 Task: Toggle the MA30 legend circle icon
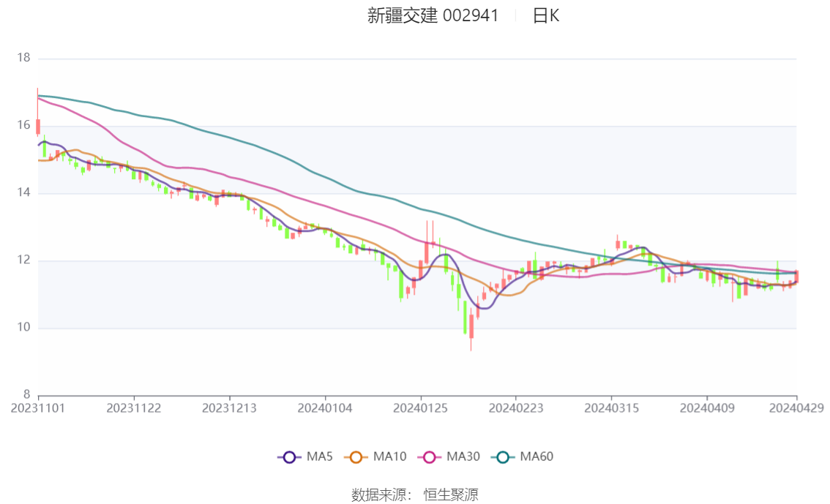tap(430, 457)
